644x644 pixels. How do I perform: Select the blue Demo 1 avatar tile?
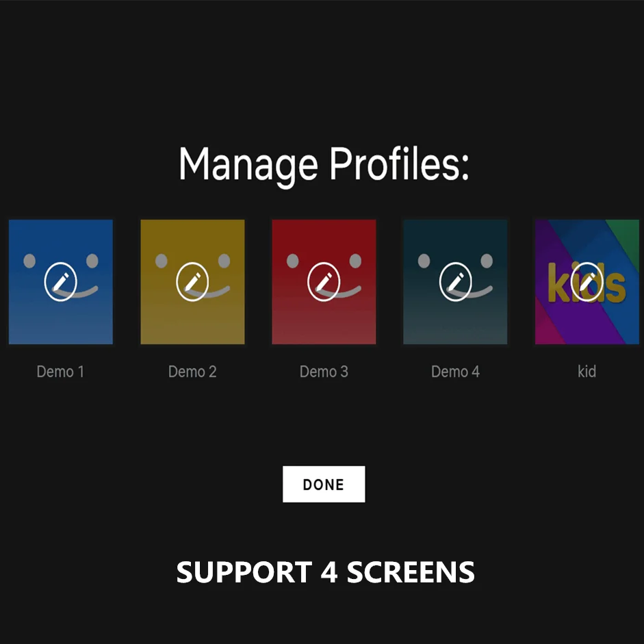pyautogui.click(x=61, y=282)
